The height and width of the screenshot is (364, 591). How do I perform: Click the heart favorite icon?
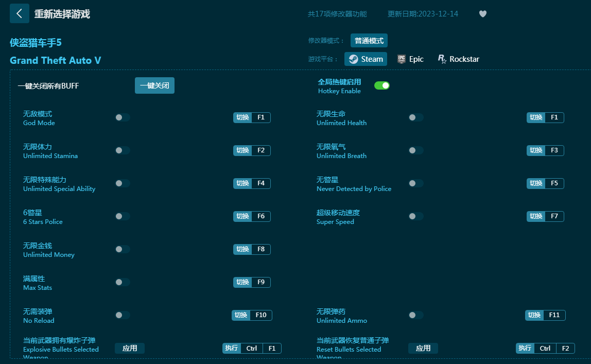(482, 14)
